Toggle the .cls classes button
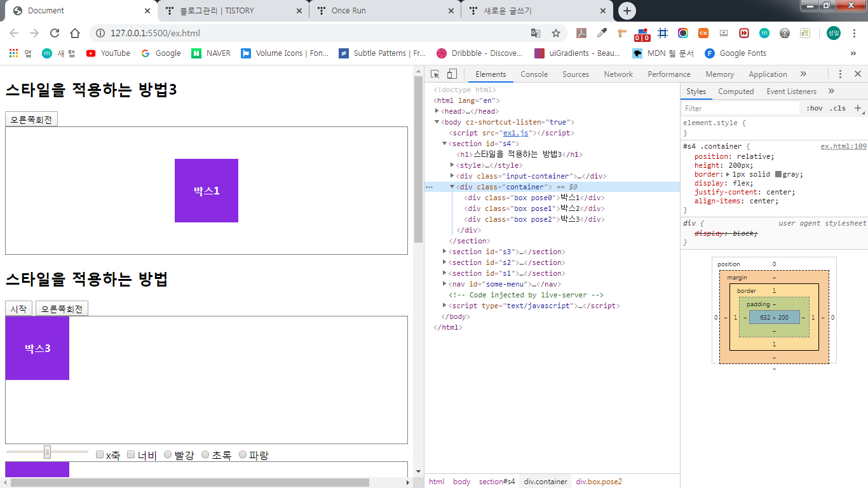 point(839,108)
